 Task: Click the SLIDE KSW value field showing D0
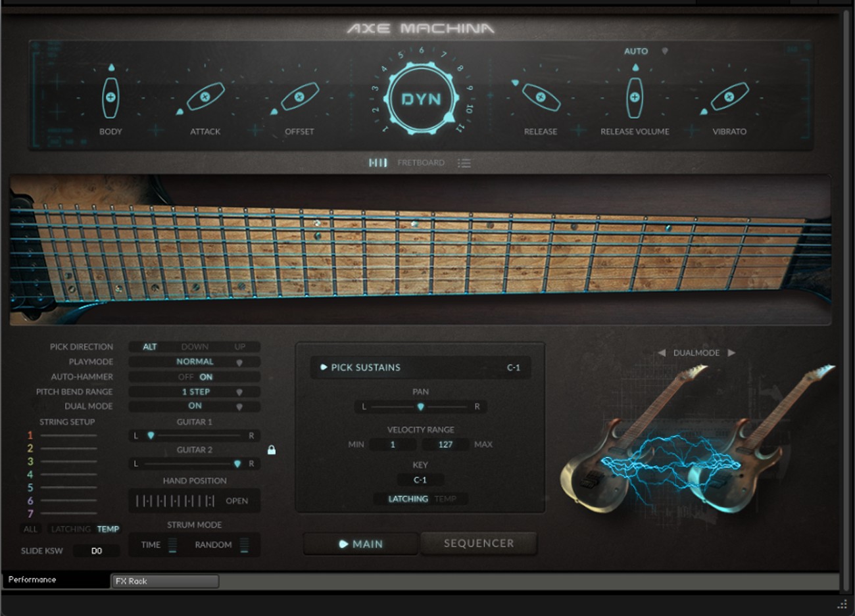(x=96, y=550)
